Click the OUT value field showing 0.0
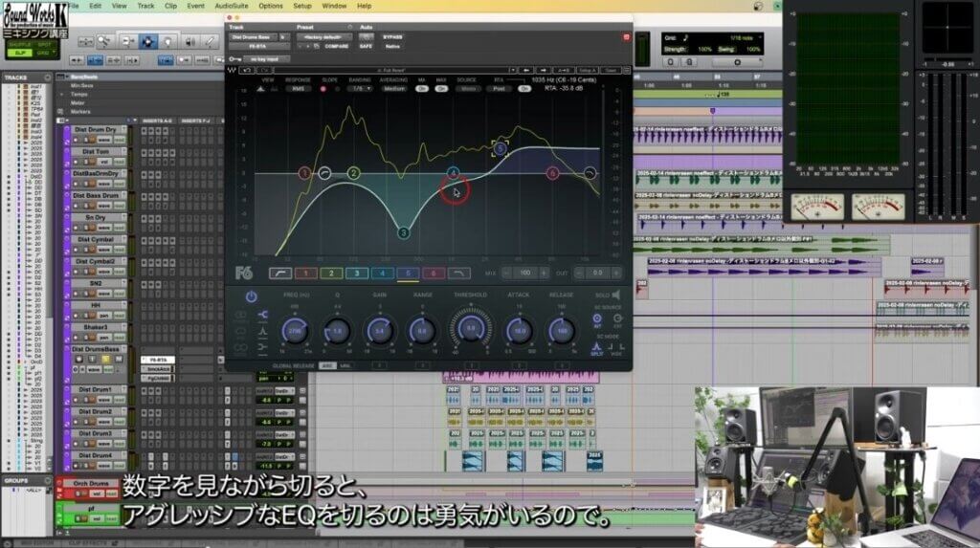This screenshot has width=980, height=548. tap(597, 274)
